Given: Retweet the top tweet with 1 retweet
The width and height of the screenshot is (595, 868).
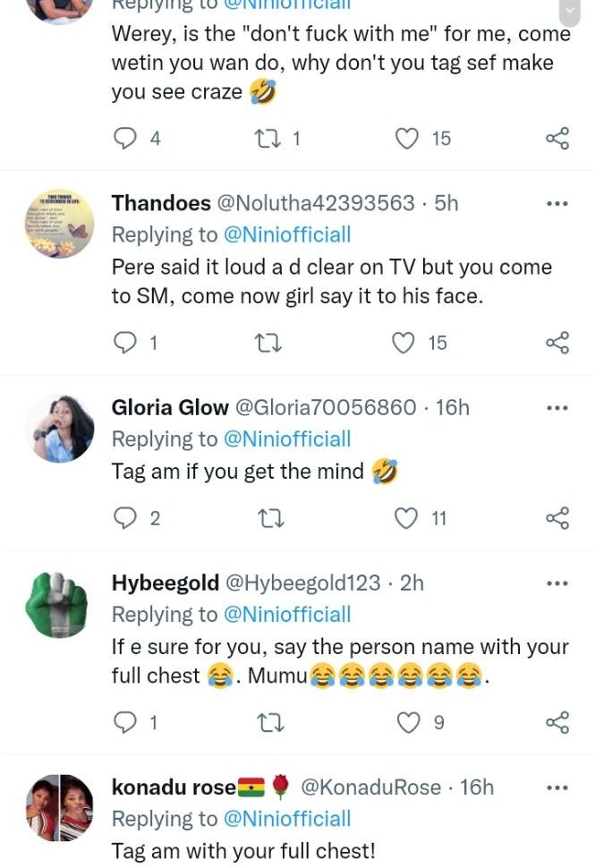Looking at the screenshot, I should pyautogui.click(x=264, y=139).
